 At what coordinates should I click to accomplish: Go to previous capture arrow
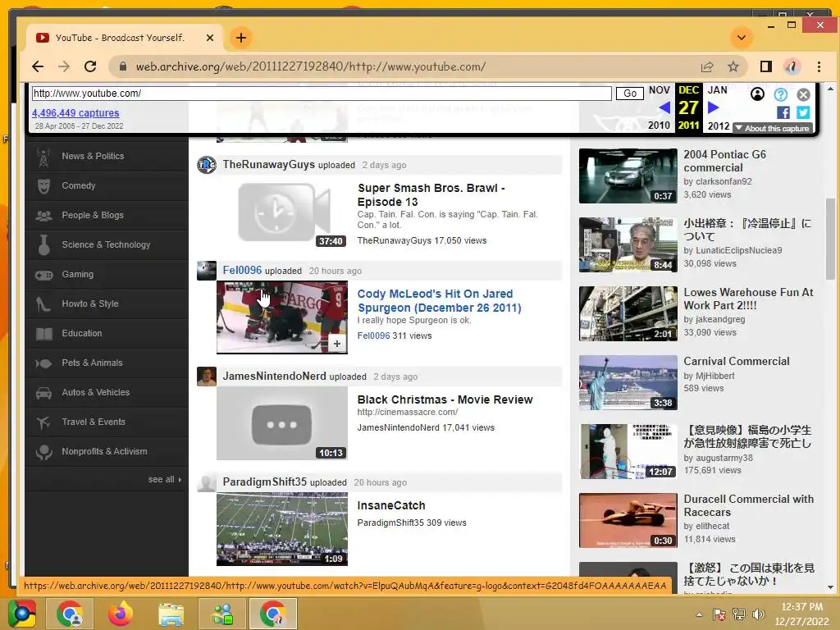[x=664, y=107]
